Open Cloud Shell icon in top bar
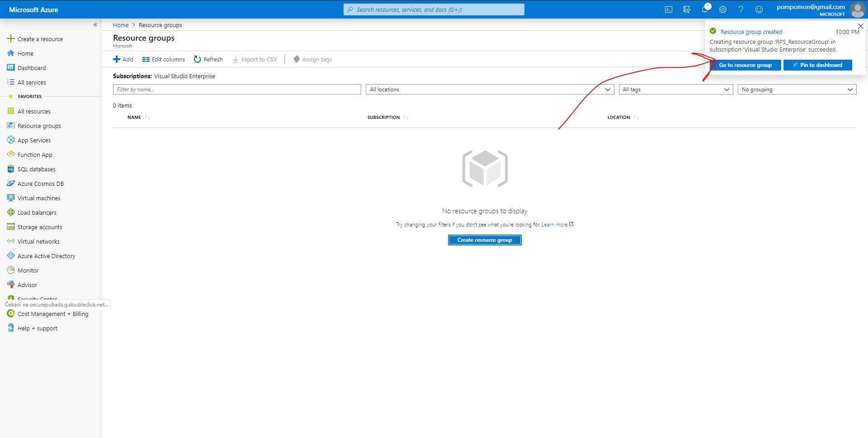The width and height of the screenshot is (868, 438). 669,9
